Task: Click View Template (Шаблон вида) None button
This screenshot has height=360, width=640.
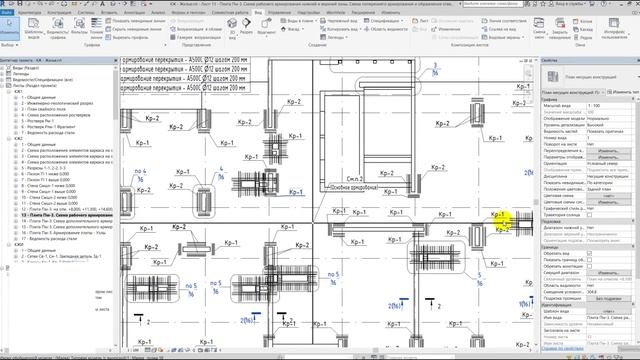Action: [609, 311]
